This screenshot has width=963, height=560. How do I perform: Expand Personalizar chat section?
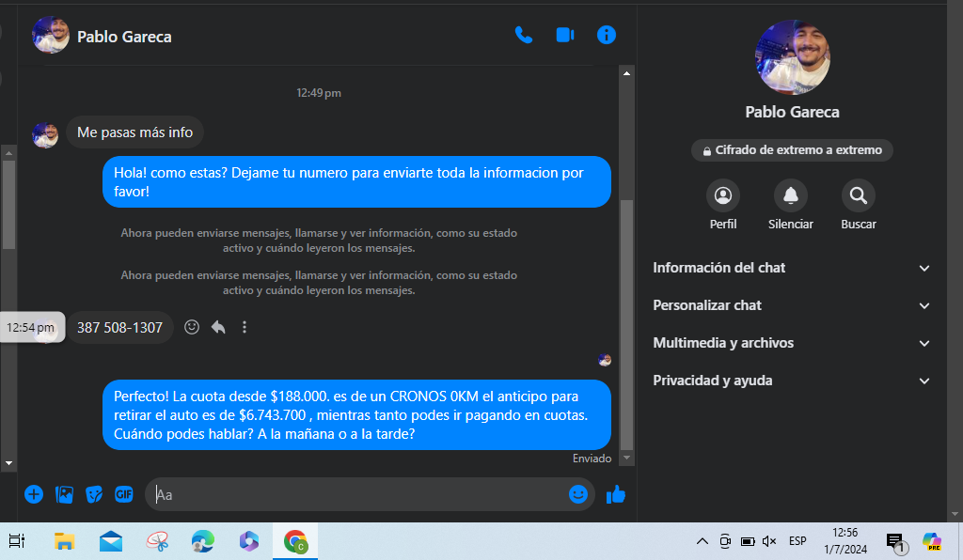791,305
